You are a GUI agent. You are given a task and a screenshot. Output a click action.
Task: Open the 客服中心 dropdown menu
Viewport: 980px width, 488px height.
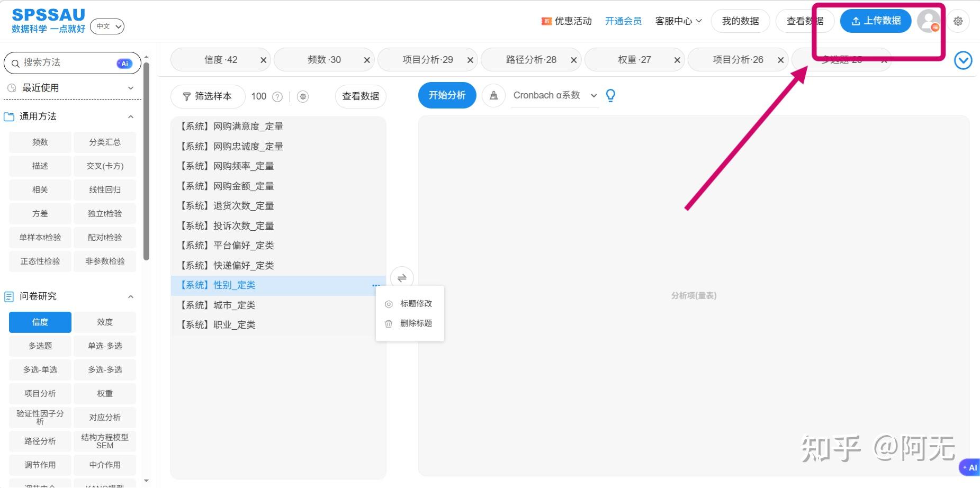[678, 21]
